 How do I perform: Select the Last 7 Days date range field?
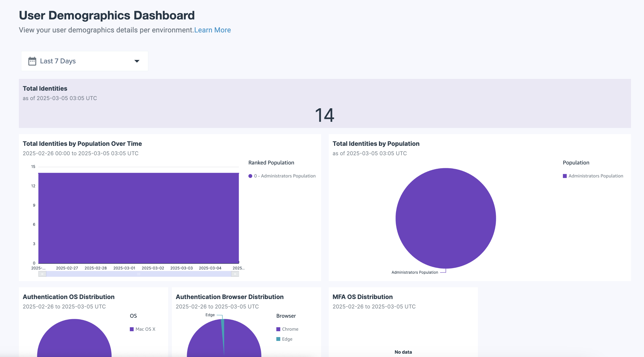pyautogui.click(x=84, y=61)
